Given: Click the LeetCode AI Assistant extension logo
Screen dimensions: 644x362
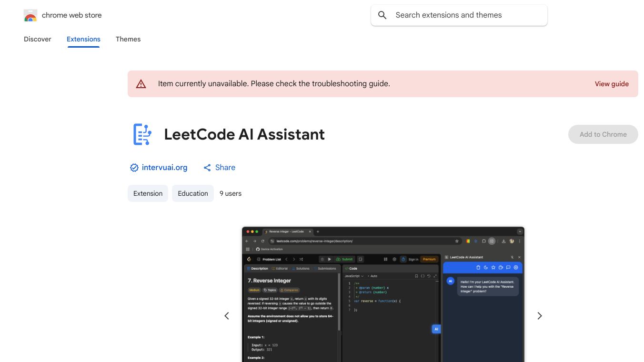Looking at the screenshot, I should click(x=142, y=134).
